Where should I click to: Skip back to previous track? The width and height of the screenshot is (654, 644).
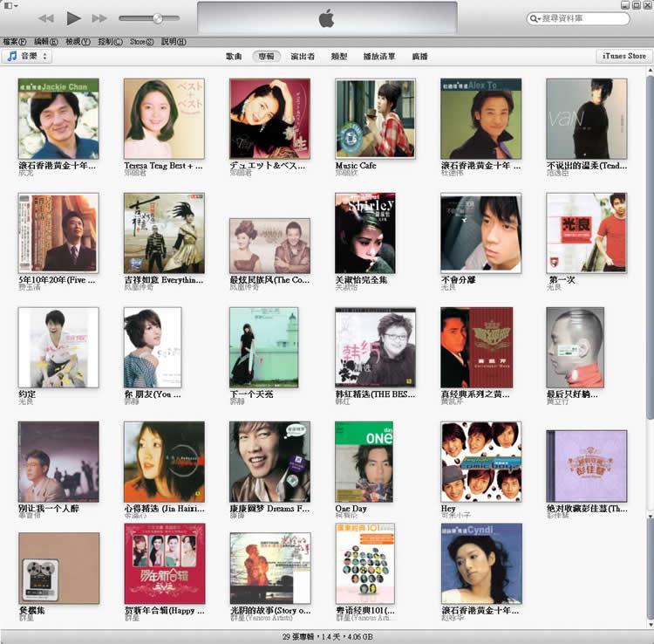click(46, 18)
